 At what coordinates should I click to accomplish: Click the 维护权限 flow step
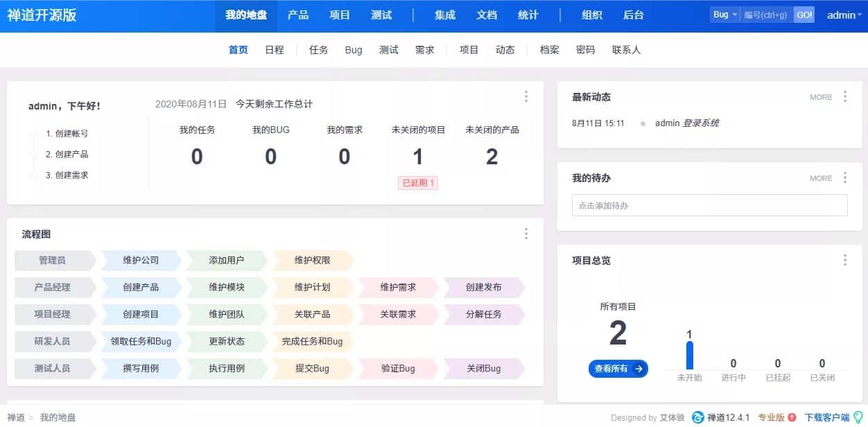[312, 260]
